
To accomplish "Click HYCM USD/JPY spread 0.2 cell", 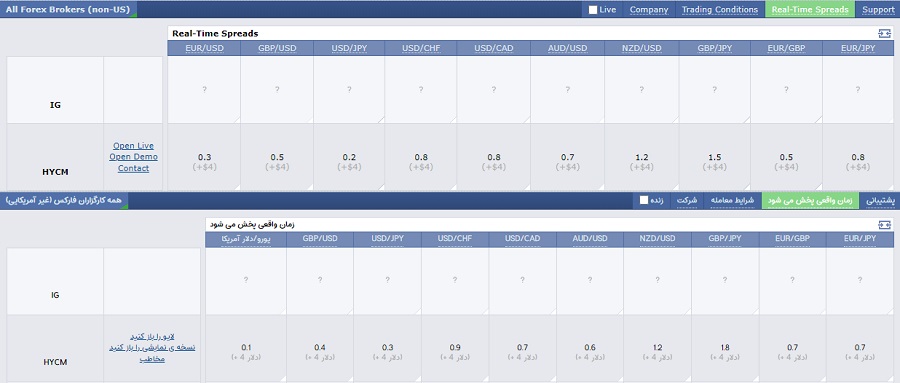I will [x=349, y=157].
